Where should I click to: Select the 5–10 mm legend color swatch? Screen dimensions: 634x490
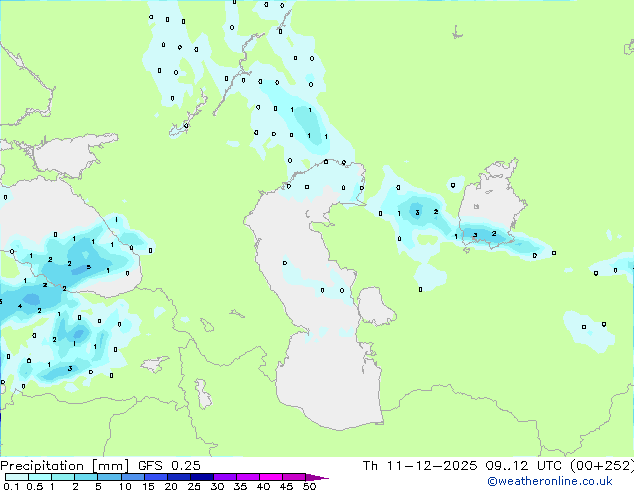point(109,477)
